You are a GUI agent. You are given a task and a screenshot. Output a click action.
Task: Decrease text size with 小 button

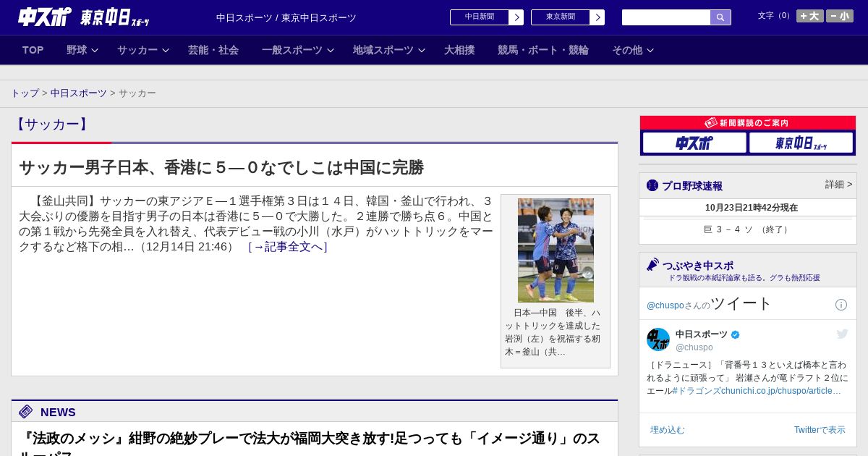(840, 16)
